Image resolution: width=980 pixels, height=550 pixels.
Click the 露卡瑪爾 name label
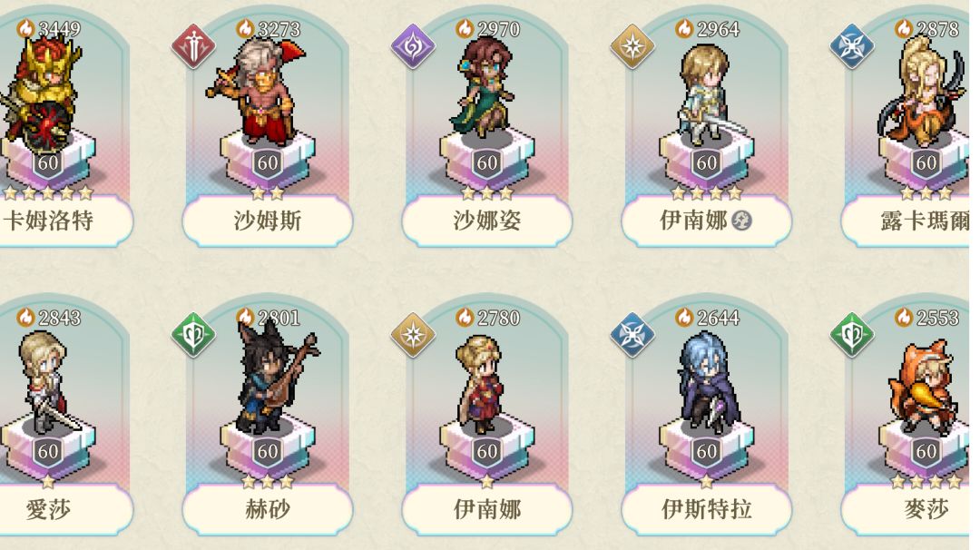point(924,221)
